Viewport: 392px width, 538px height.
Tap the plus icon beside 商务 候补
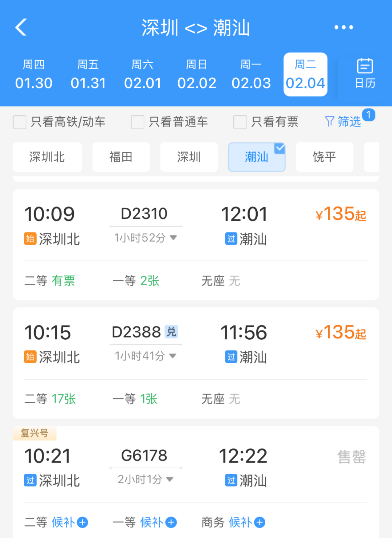tap(260, 522)
